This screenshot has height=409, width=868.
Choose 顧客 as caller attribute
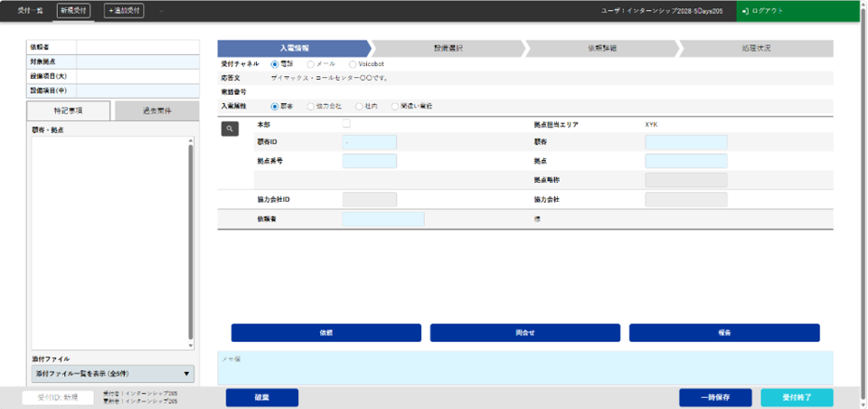275,106
